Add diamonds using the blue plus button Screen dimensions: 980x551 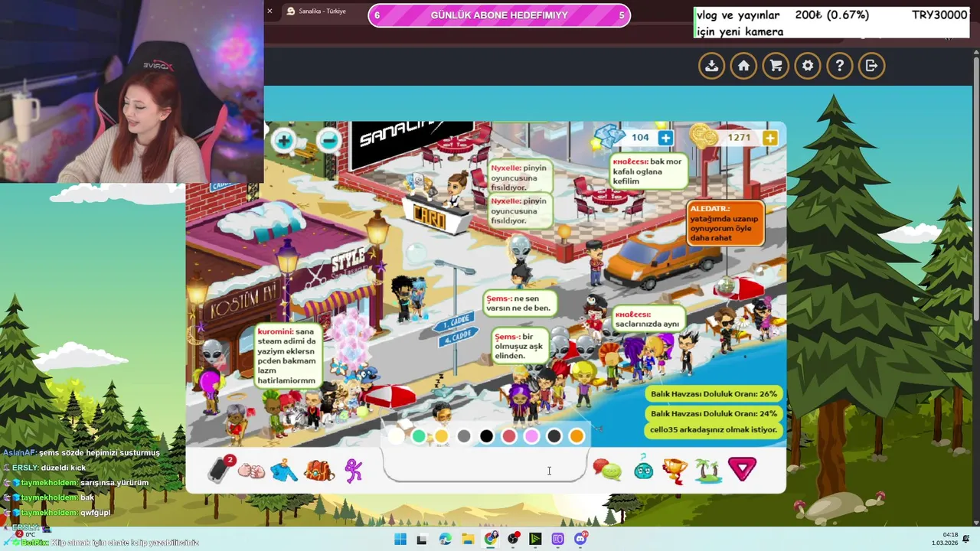tap(665, 138)
